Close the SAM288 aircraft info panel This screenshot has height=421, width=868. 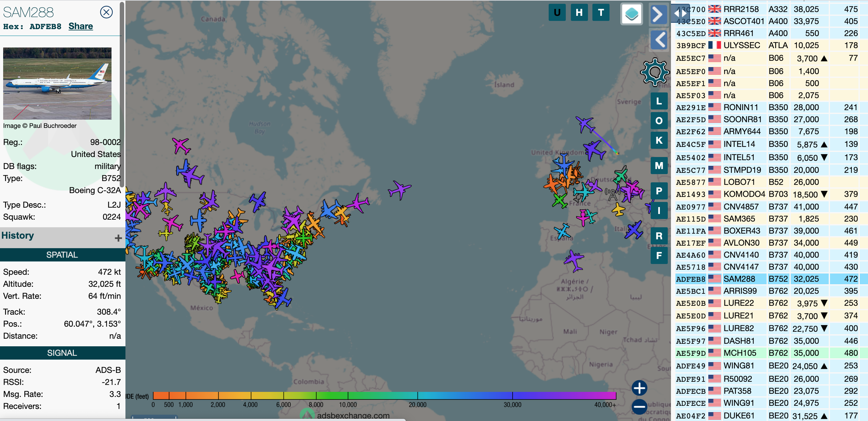[106, 12]
